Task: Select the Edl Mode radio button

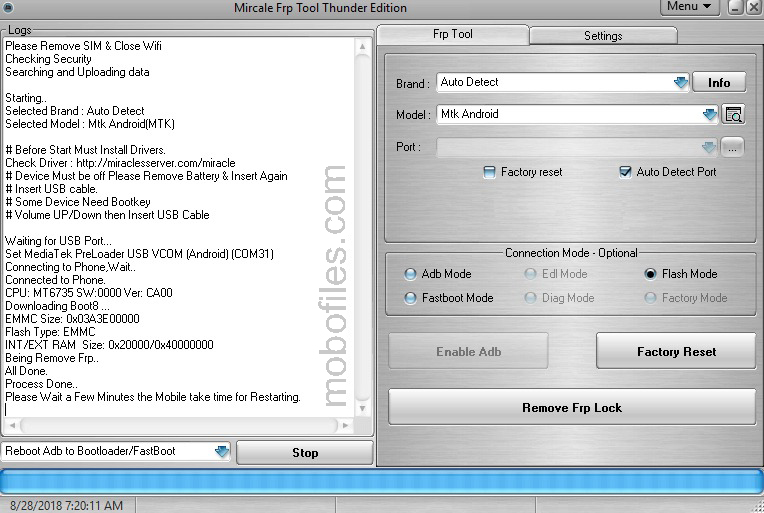Action: (530, 274)
